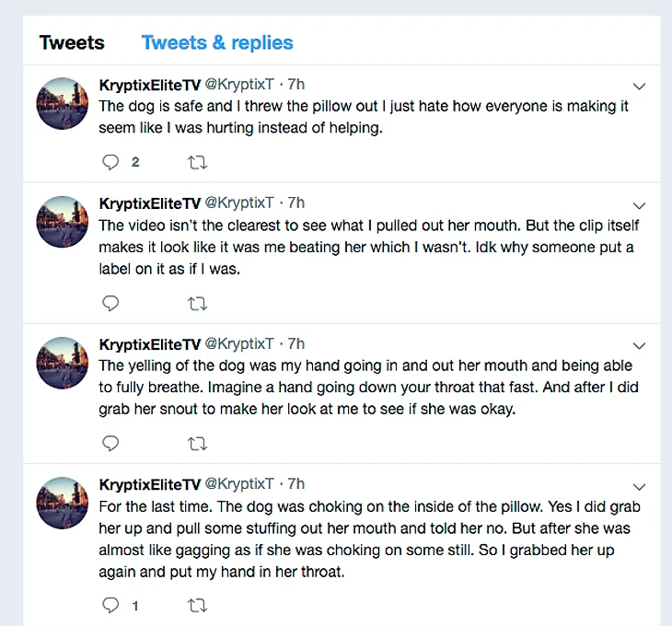The width and height of the screenshot is (672, 626).
Task: Open the Tweets & replies tab
Action: click(x=217, y=42)
